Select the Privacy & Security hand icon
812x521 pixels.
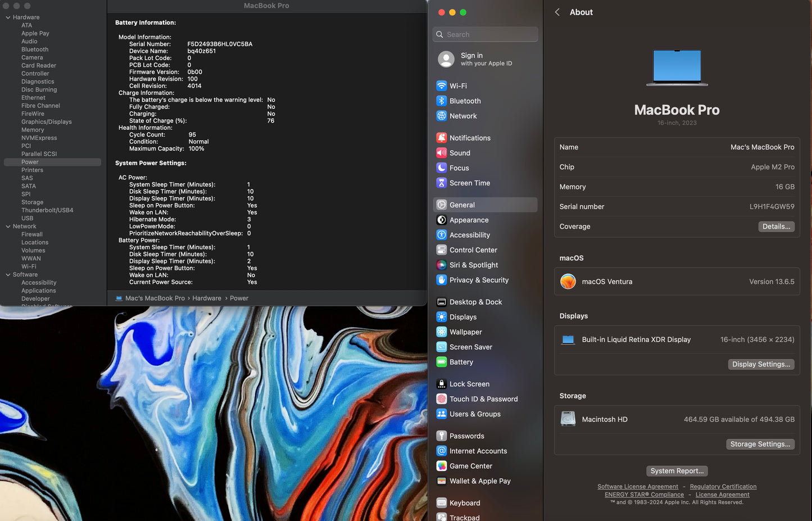coord(442,280)
